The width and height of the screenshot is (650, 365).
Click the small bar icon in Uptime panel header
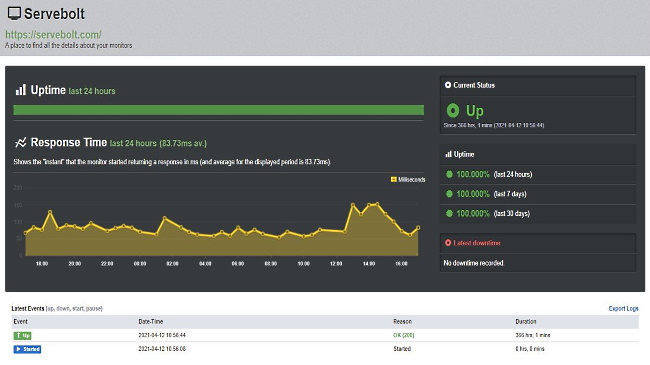coord(448,154)
